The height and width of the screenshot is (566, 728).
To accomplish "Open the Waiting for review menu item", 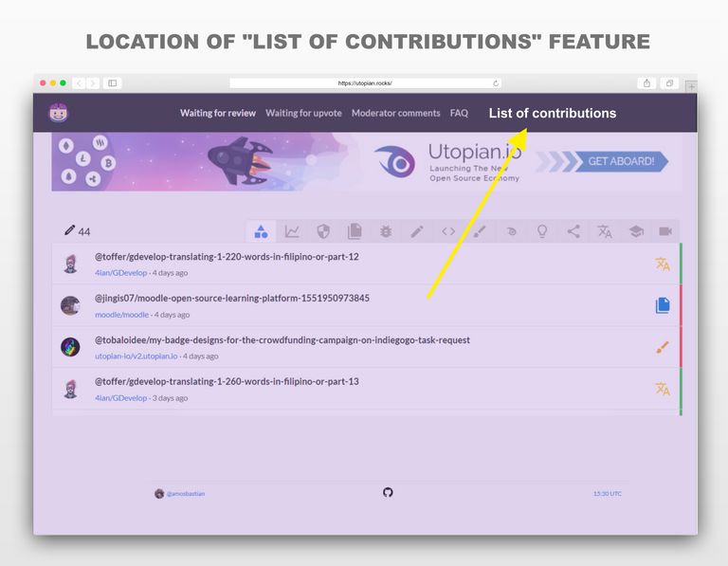I will 218,113.
